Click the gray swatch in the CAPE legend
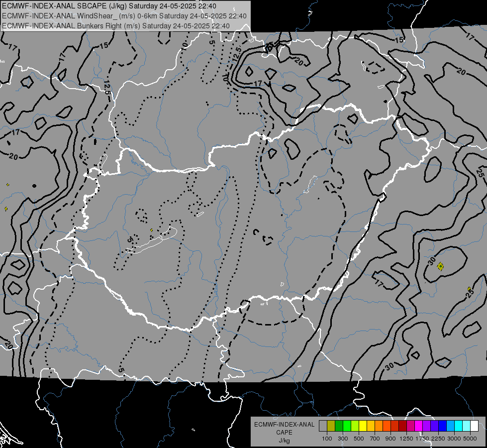487x448 pixels. 323,426
